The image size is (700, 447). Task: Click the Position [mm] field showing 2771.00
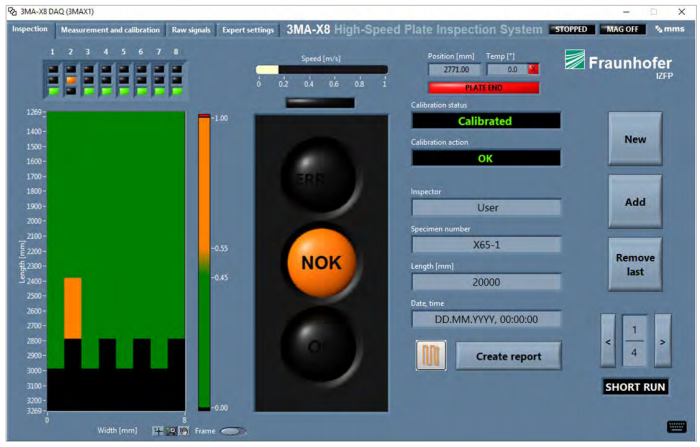pyautogui.click(x=455, y=70)
